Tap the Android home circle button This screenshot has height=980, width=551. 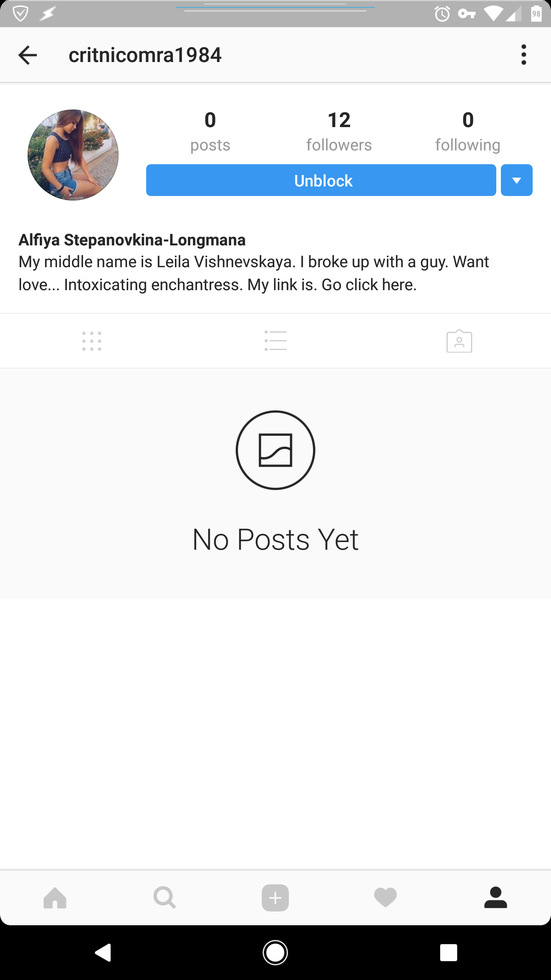coord(275,952)
